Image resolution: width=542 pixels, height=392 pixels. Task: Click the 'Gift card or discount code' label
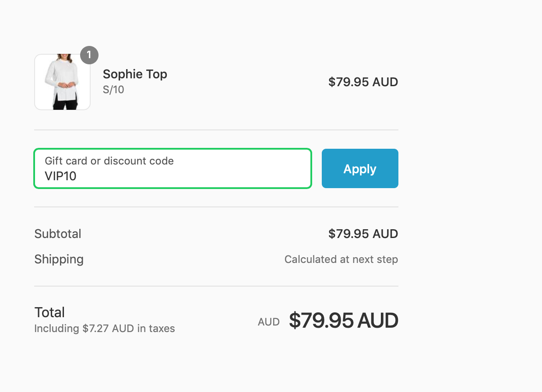point(109,161)
